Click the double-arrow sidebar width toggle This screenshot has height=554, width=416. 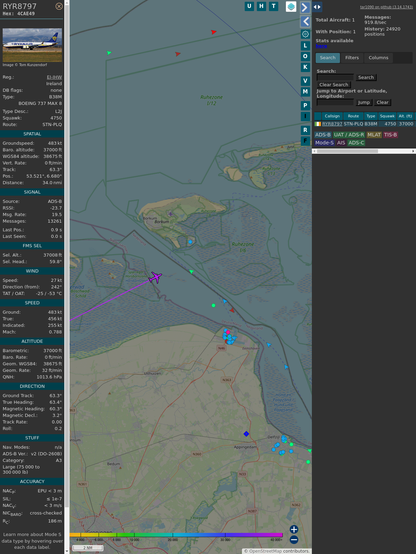pyautogui.click(x=317, y=7)
